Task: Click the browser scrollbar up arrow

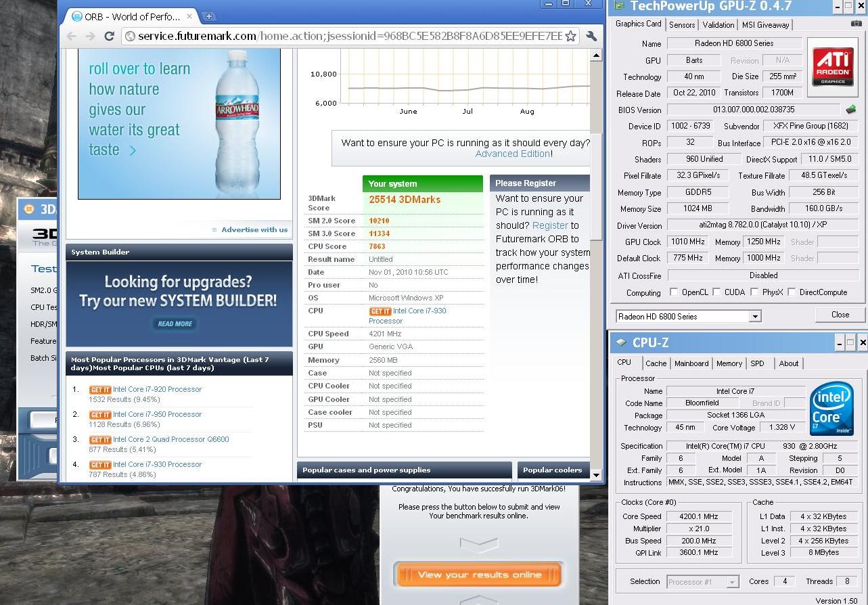Action: (x=596, y=56)
